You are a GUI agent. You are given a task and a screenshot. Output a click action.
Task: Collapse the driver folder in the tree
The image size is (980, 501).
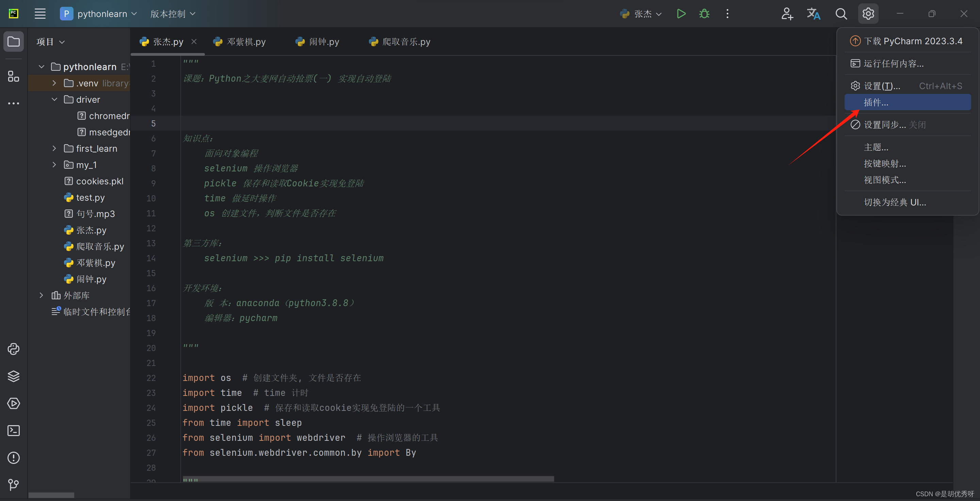(x=54, y=100)
